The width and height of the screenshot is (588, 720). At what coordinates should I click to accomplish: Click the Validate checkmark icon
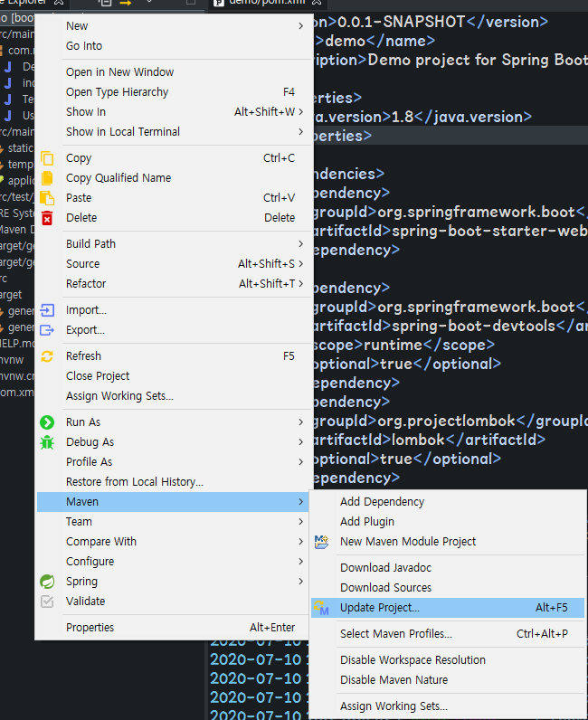point(47,602)
